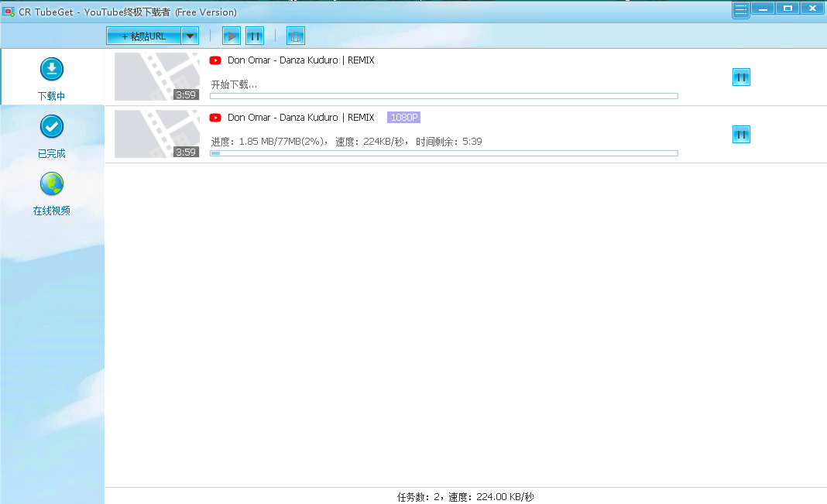Maximize the CR TubeGet window
Viewport: 827px width, 504px height.
[x=788, y=8]
